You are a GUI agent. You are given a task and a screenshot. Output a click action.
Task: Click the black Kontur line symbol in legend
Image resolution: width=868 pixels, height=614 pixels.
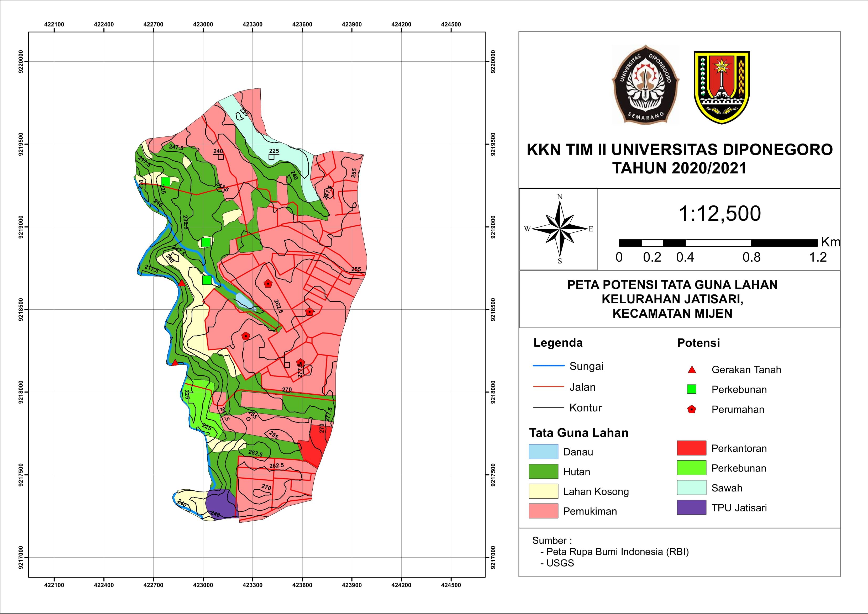coord(548,407)
